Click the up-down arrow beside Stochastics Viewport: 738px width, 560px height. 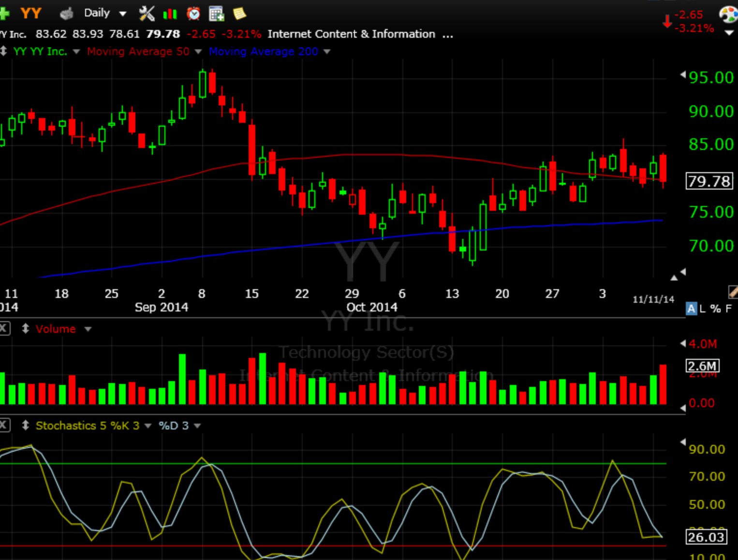tap(26, 426)
